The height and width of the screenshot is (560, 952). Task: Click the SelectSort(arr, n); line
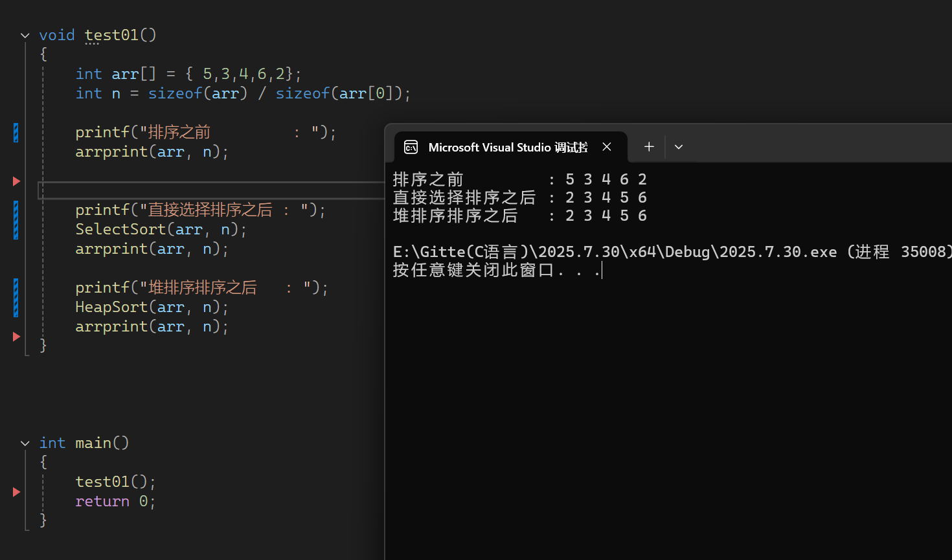point(161,229)
